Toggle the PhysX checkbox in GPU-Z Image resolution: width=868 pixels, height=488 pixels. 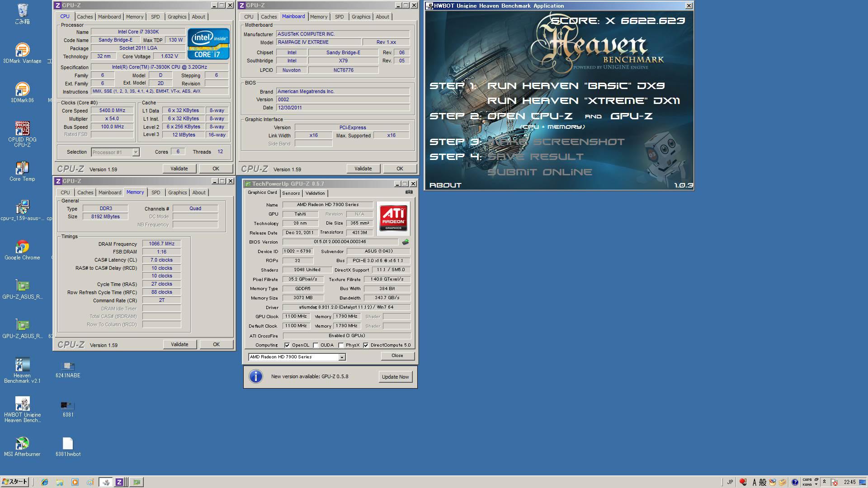point(341,345)
